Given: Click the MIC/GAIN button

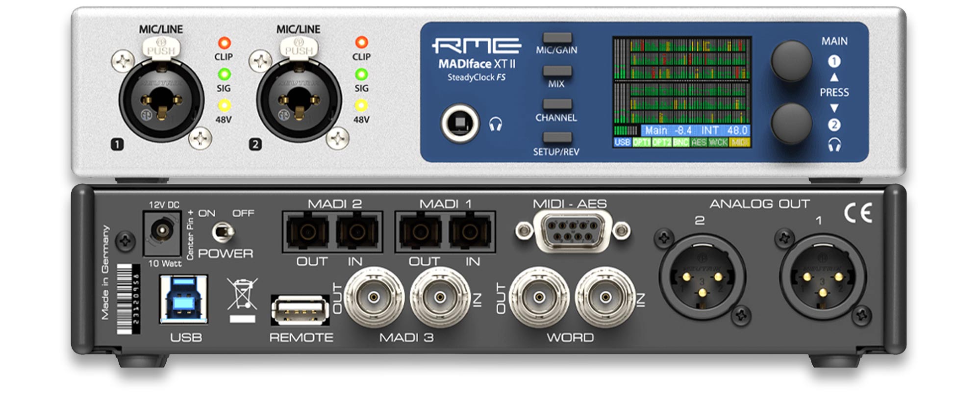Looking at the screenshot, I should click(557, 37).
